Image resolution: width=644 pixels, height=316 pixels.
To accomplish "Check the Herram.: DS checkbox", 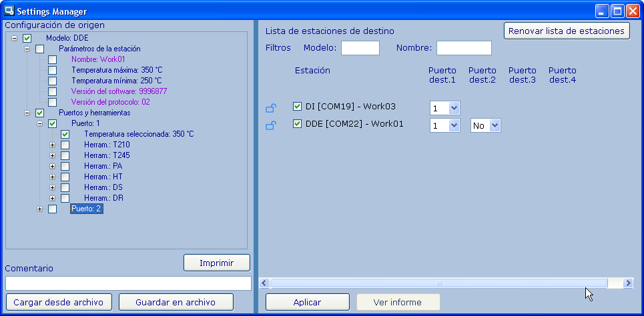I will (65, 187).
